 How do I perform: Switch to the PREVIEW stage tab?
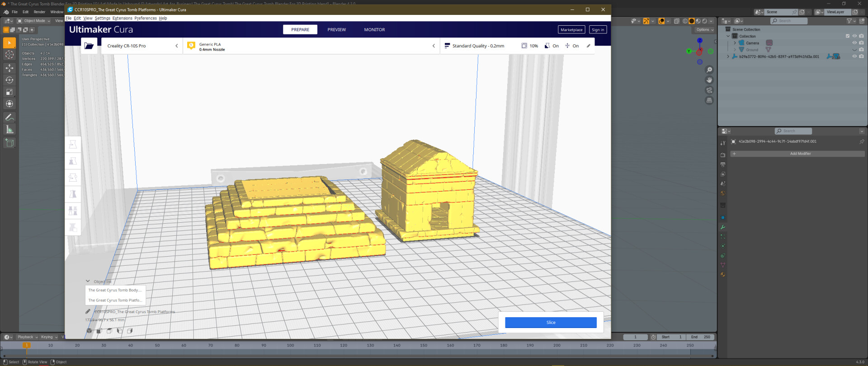[336, 30]
